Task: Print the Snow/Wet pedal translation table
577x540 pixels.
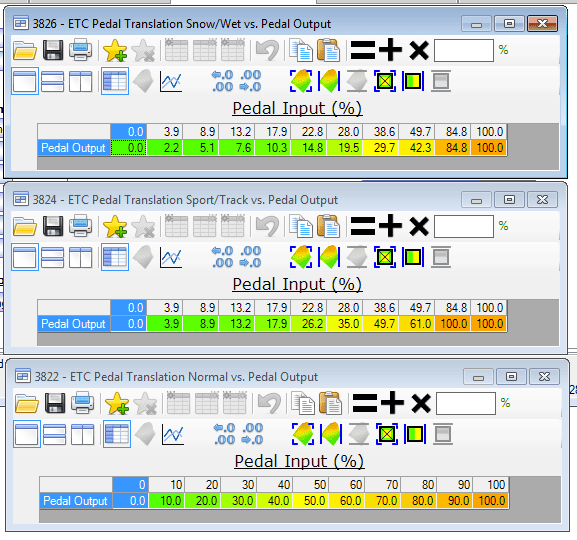Action: pyautogui.click(x=81, y=50)
